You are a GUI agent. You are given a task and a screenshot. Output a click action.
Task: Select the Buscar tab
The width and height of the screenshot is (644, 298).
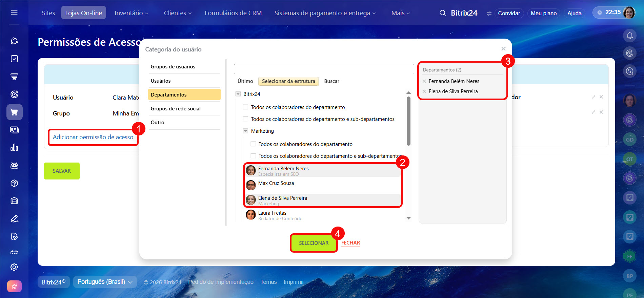(x=331, y=81)
